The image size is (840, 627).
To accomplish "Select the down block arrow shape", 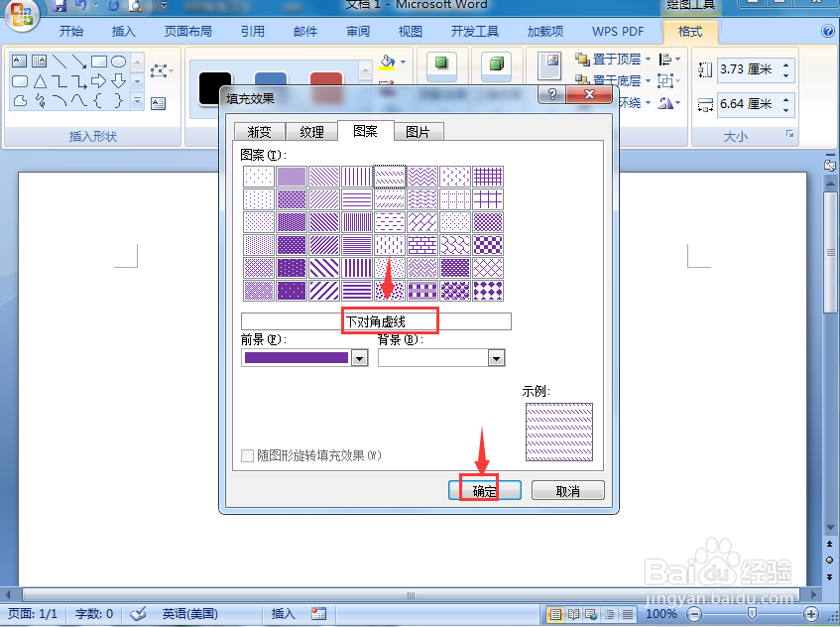I will [118, 81].
